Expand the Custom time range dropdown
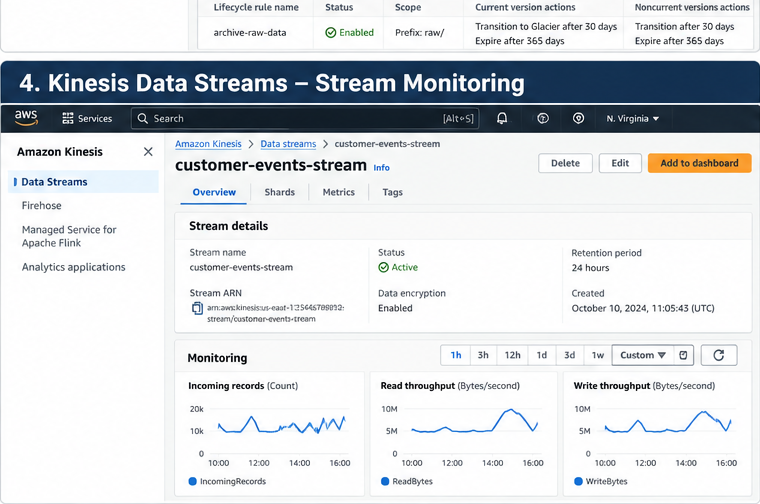760x504 pixels. click(x=643, y=355)
